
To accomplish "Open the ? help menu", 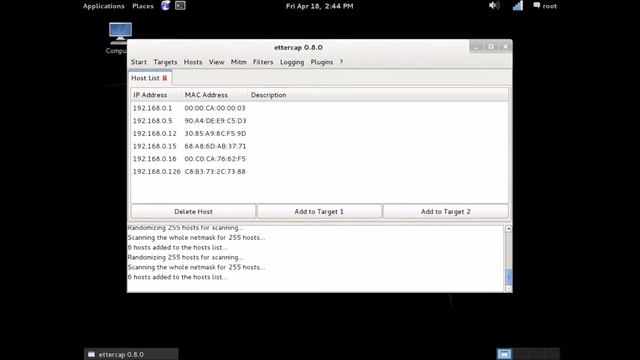I will [341, 62].
